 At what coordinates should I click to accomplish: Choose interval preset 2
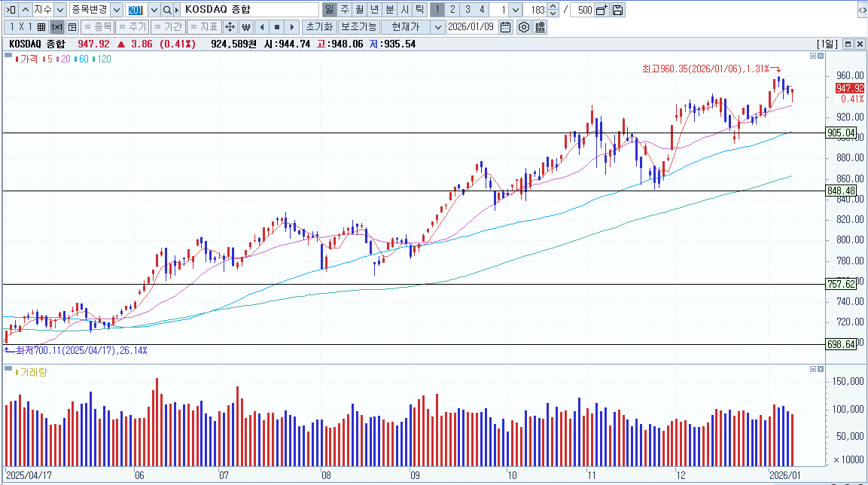tap(452, 9)
